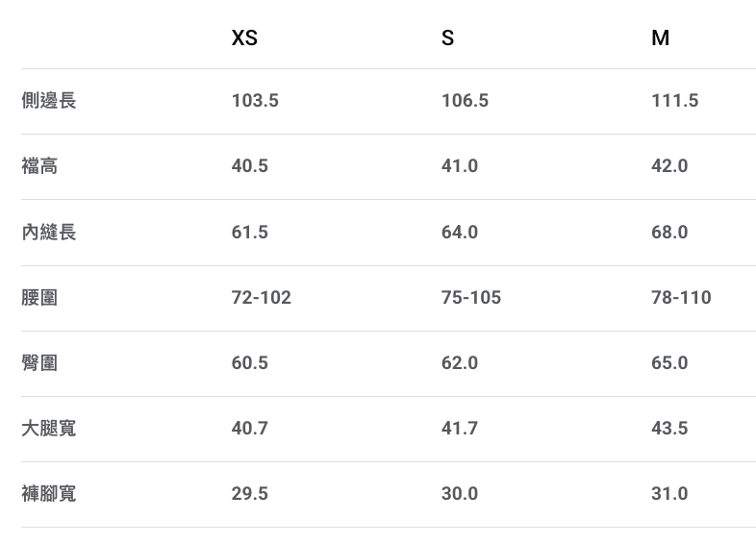Click the 29.5 hem width value
The width and height of the screenshot is (756, 544).
[250, 493]
